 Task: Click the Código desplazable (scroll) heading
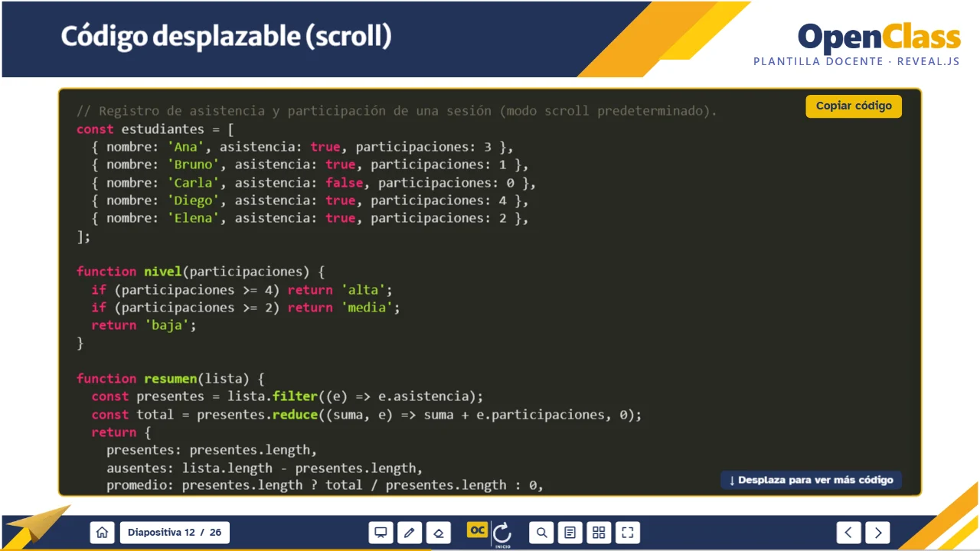click(226, 36)
